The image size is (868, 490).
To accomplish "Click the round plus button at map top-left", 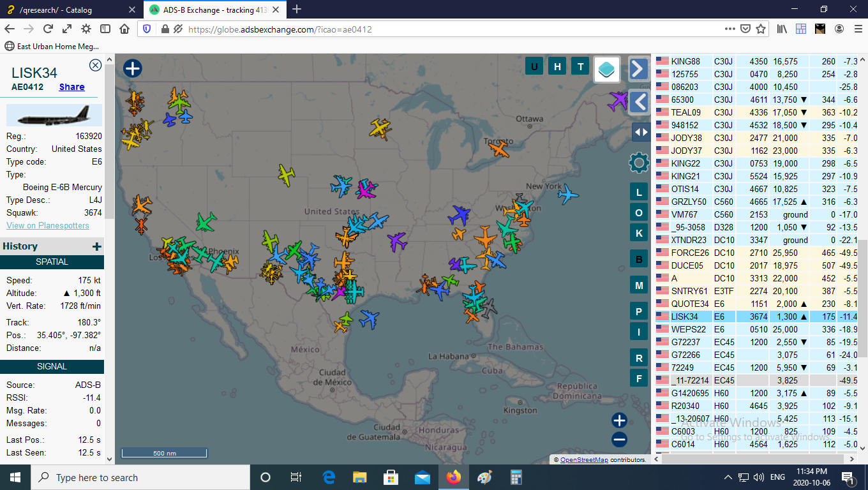I will [132, 68].
